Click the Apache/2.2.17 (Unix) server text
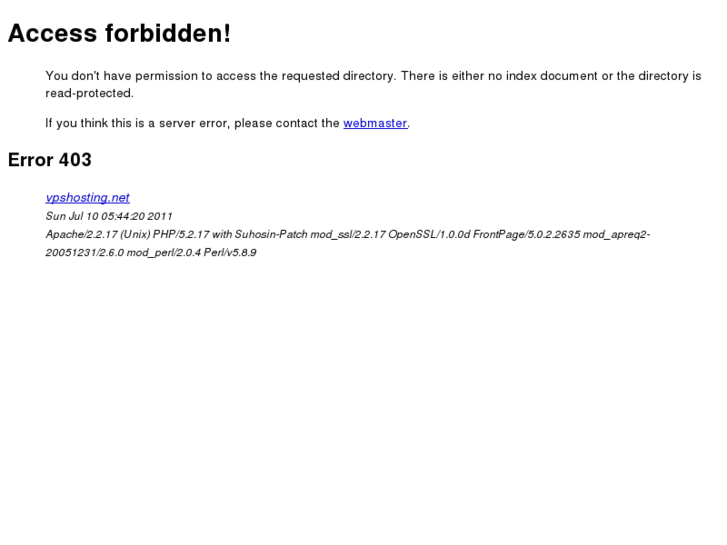Image resolution: width=727 pixels, height=545 pixels. tap(98, 234)
